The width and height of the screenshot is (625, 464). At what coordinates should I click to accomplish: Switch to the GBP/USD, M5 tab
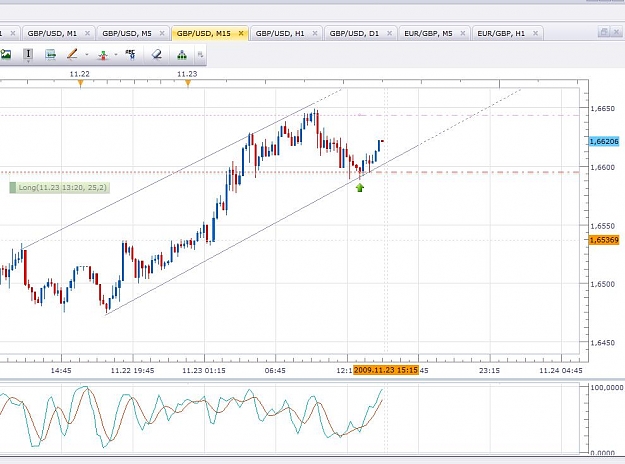pos(127,33)
